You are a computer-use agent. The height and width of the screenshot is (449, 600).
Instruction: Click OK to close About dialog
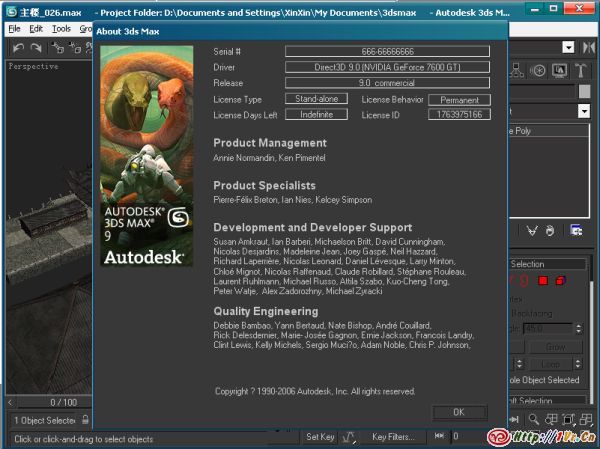click(458, 412)
